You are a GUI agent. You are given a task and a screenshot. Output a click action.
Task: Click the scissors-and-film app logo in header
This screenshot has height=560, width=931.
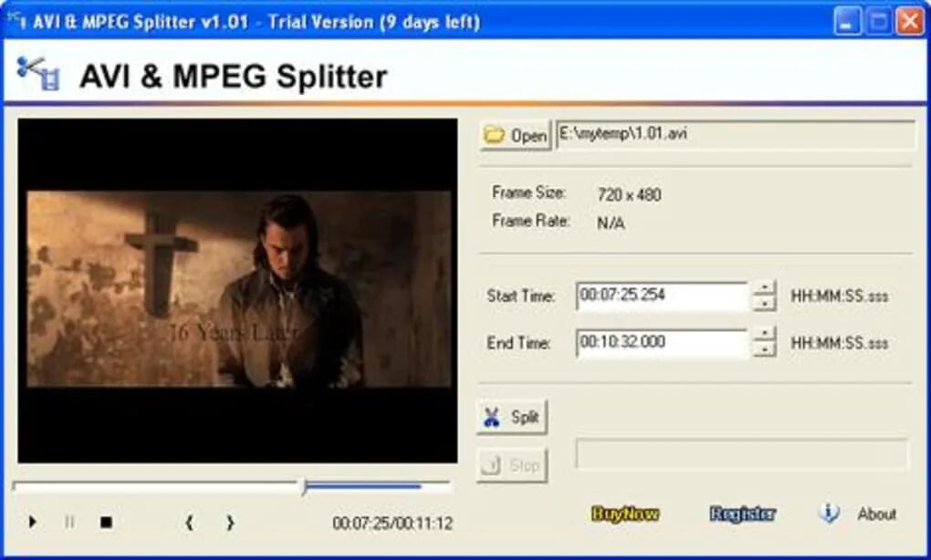(x=38, y=74)
